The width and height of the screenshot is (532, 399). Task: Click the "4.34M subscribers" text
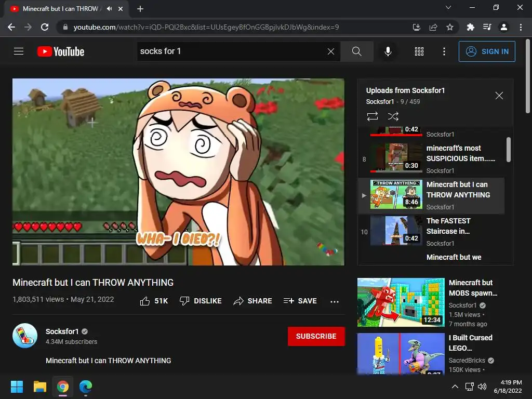pos(71,342)
